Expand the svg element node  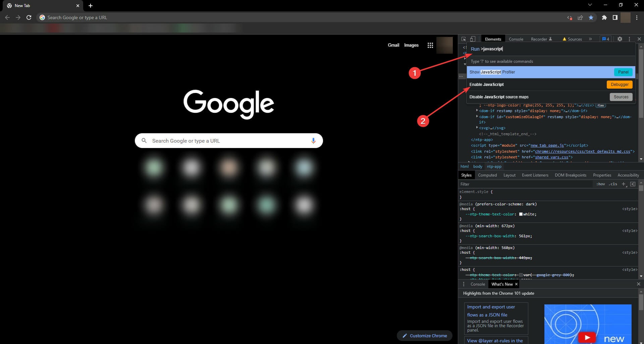tap(477, 128)
